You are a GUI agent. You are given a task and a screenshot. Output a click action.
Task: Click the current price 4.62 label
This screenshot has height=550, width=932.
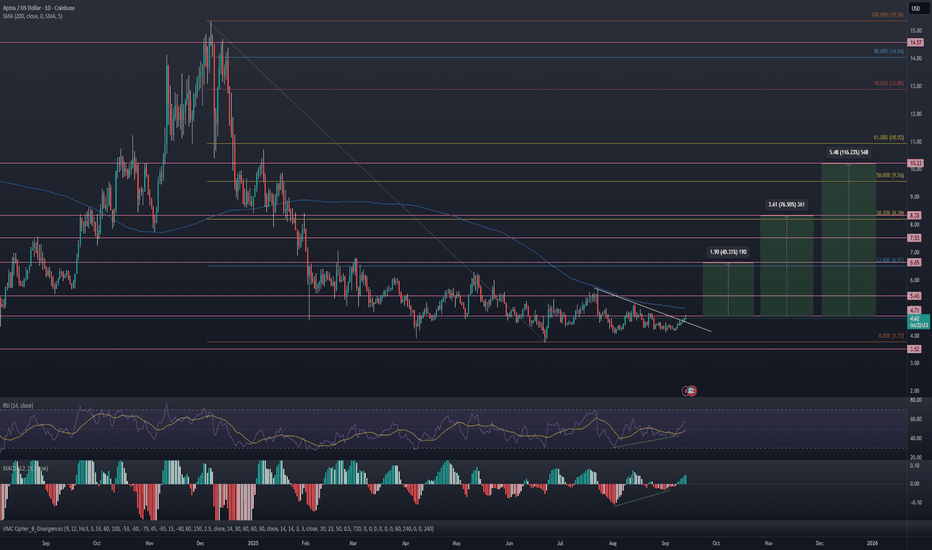point(915,318)
